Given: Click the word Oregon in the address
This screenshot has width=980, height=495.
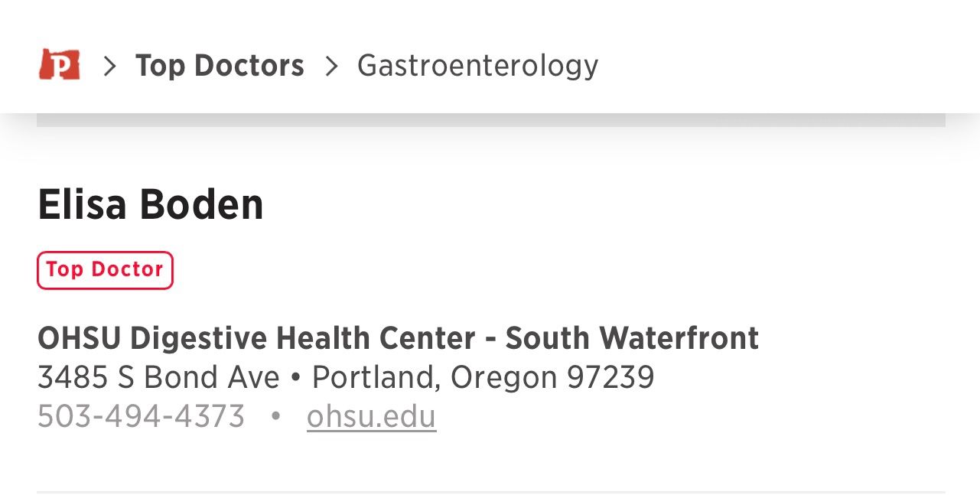Looking at the screenshot, I should point(503,377).
